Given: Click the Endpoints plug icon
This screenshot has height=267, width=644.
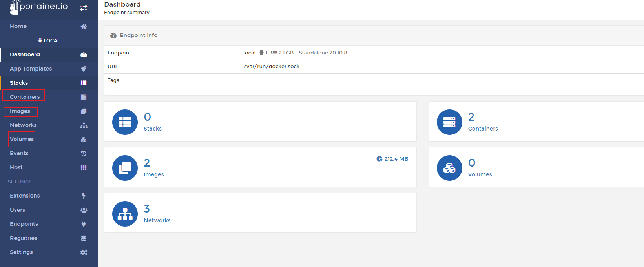Looking at the screenshot, I should [84, 224].
